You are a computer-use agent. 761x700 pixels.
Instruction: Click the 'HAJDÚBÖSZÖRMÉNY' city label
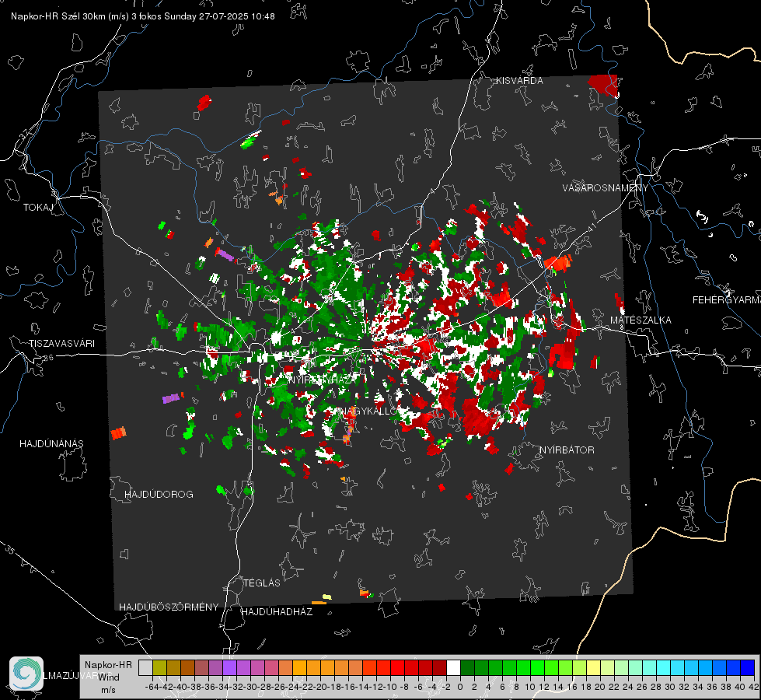[169, 607]
